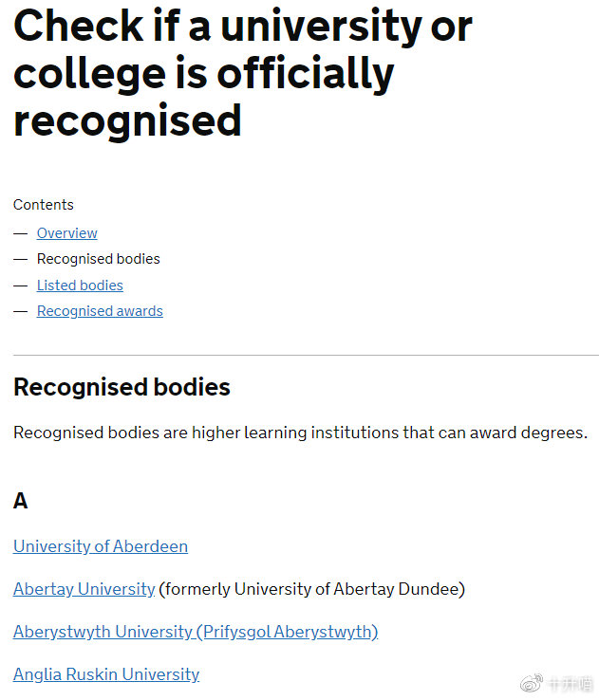
Task: Click the Weibo logo watermark icon
Action: coord(532,683)
